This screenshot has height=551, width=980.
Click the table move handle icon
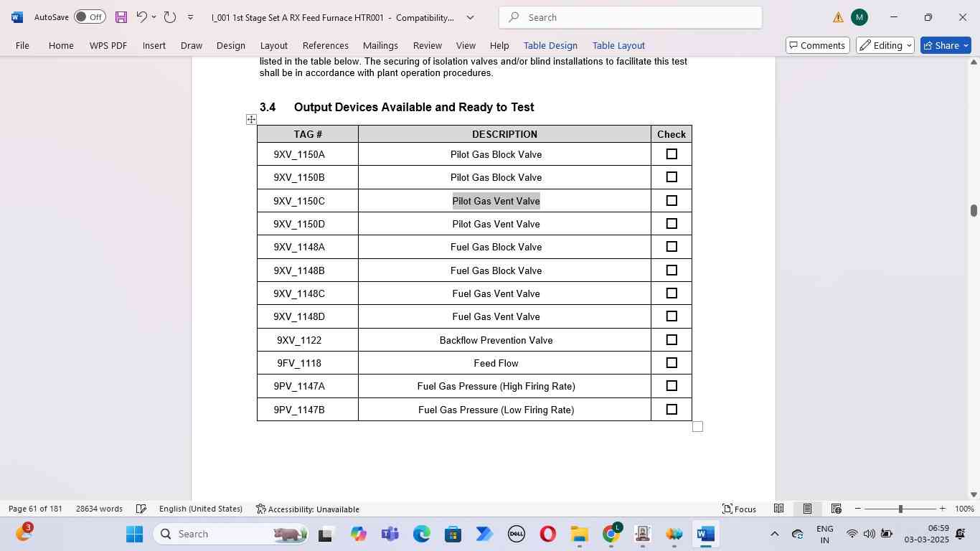(x=251, y=119)
